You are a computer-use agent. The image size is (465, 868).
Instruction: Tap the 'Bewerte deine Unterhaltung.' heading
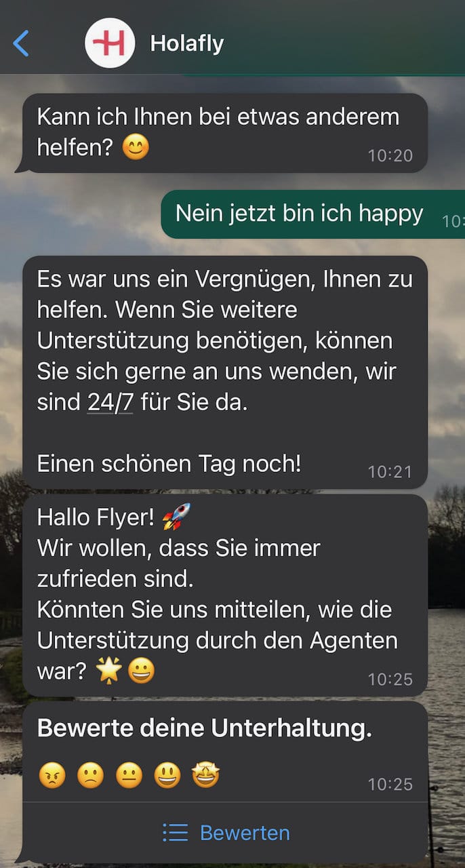click(x=204, y=728)
